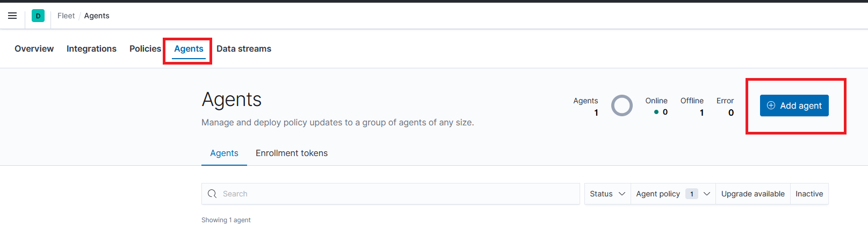This screenshot has width=868, height=226.
Task: Click the green D space avatar
Action: point(38,16)
